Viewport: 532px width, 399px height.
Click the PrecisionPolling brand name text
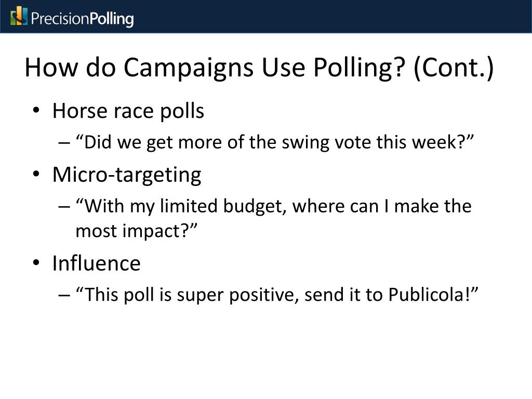pyautogui.click(x=82, y=19)
